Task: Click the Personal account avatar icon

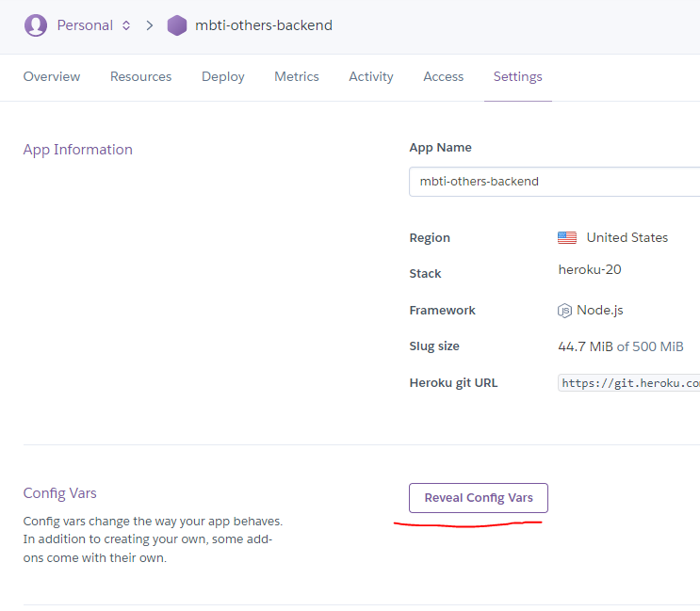Action: 36,25
